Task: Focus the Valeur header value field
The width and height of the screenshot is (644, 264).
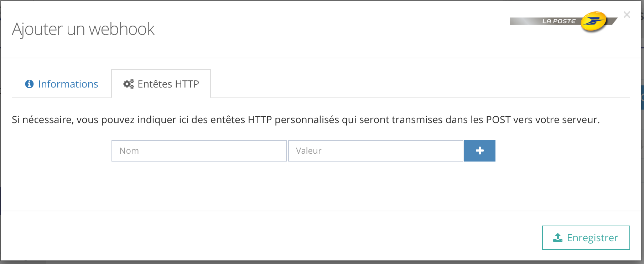Action: click(x=375, y=151)
